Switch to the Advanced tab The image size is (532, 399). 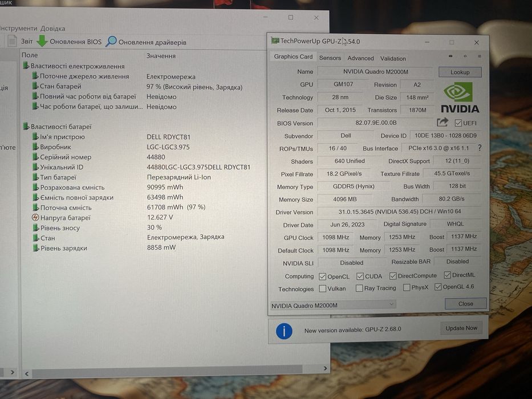(360, 58)
